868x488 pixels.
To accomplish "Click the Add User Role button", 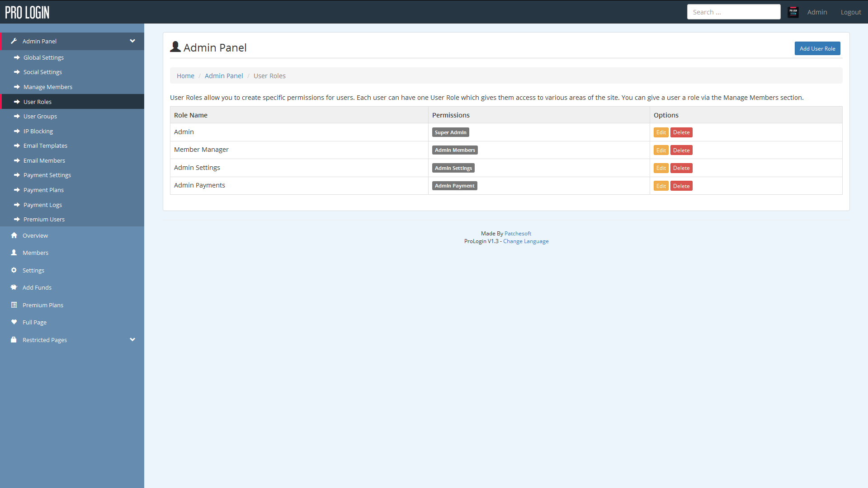I will point(817,48).
